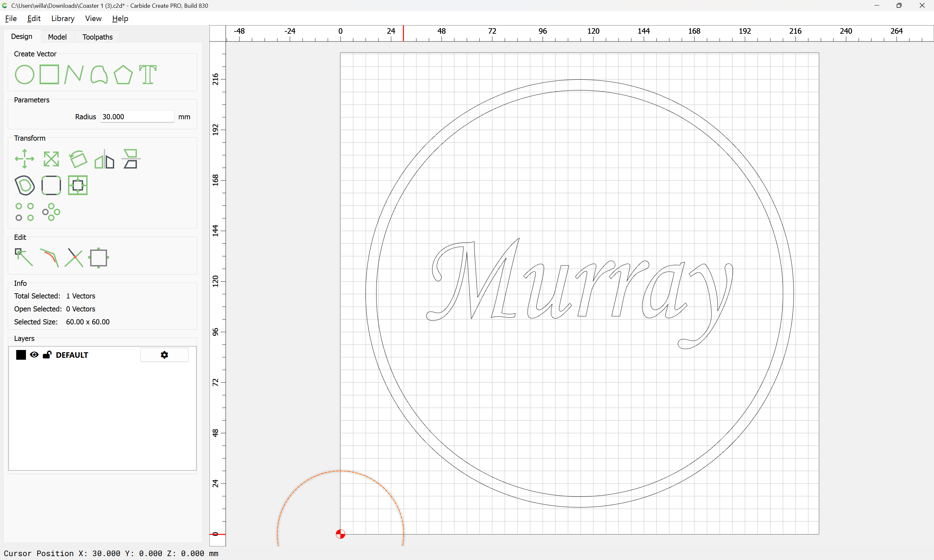Click the Trim Vectors scissors icon
The height and width of the screenshot is (560, 934).
[x=74, y=258]
